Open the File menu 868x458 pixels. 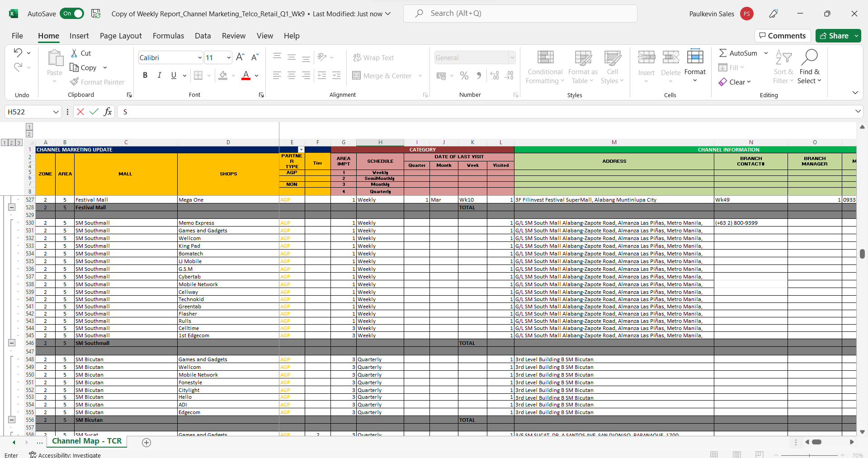tap(17, 36)
